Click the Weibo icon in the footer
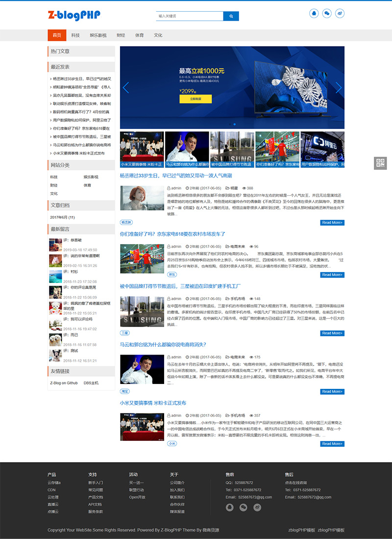The height and width of the screenshot is (539, 392). pyautogui.click(x=257, y=507)
